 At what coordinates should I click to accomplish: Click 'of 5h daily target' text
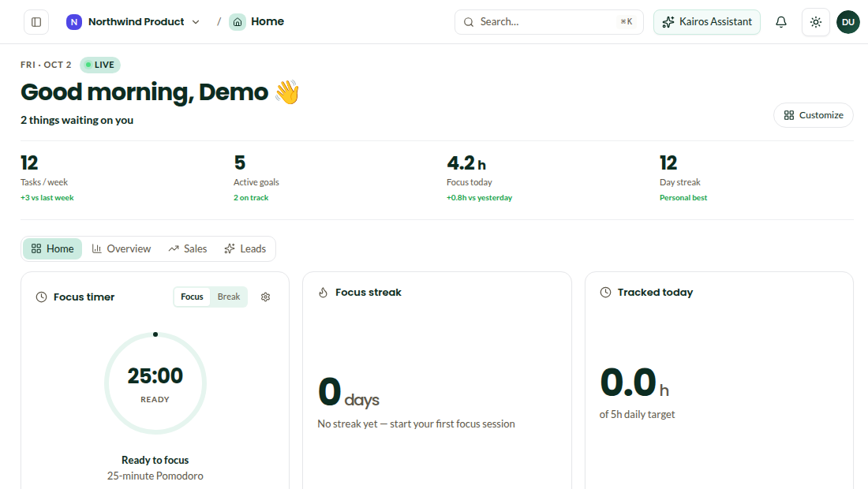(637, 414)
